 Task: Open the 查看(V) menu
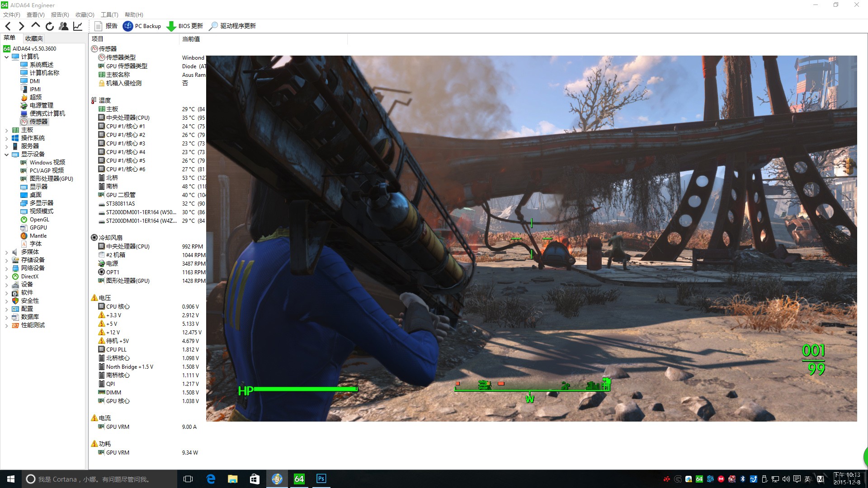tap(35, 15)
